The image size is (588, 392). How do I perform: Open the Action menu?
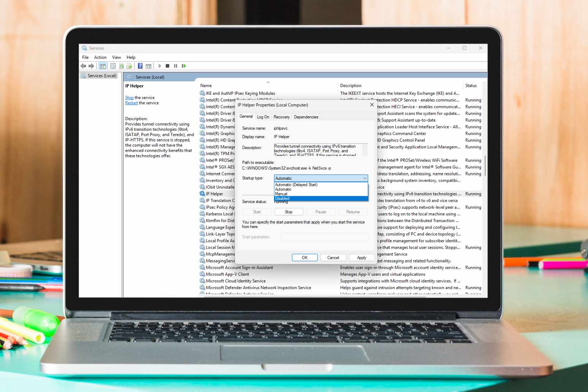[100, 57]
